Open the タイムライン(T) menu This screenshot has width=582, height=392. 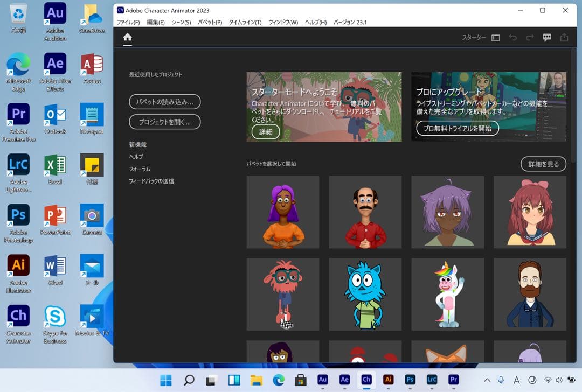(x=245, y=22)
